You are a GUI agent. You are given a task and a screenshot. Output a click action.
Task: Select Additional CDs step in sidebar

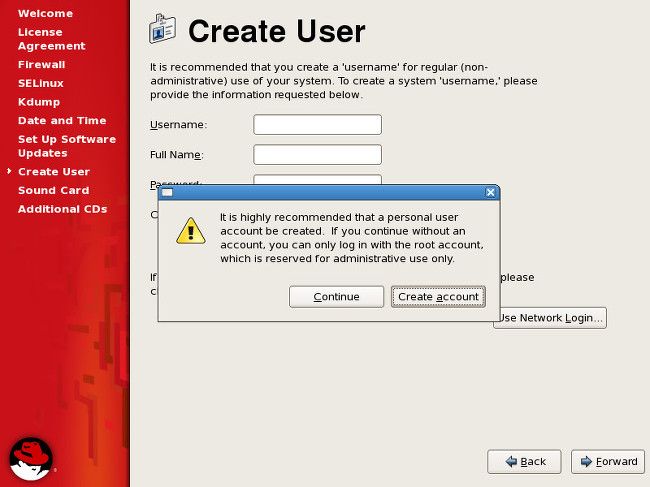click(x=63, y=209)
